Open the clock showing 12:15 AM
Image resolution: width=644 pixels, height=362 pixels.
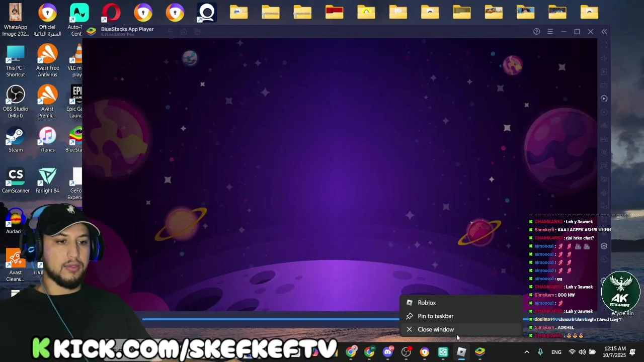pyautogui.click(x=615, y=352)
